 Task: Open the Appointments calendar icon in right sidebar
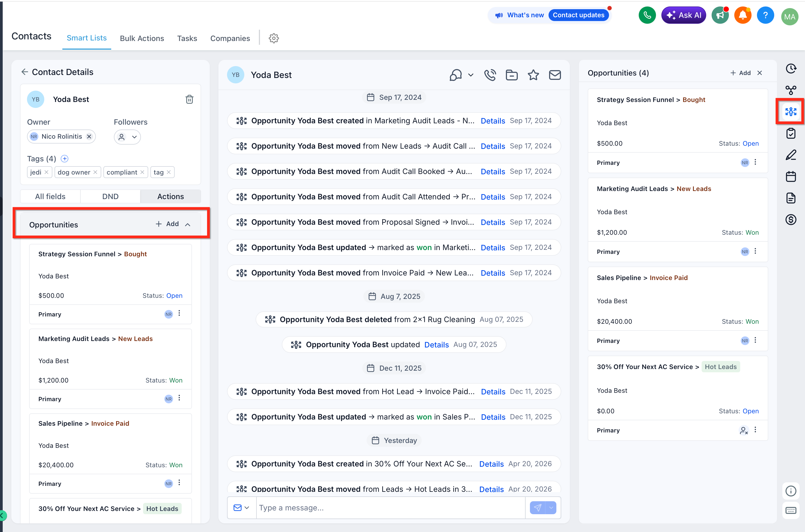(x=790, y=176)
